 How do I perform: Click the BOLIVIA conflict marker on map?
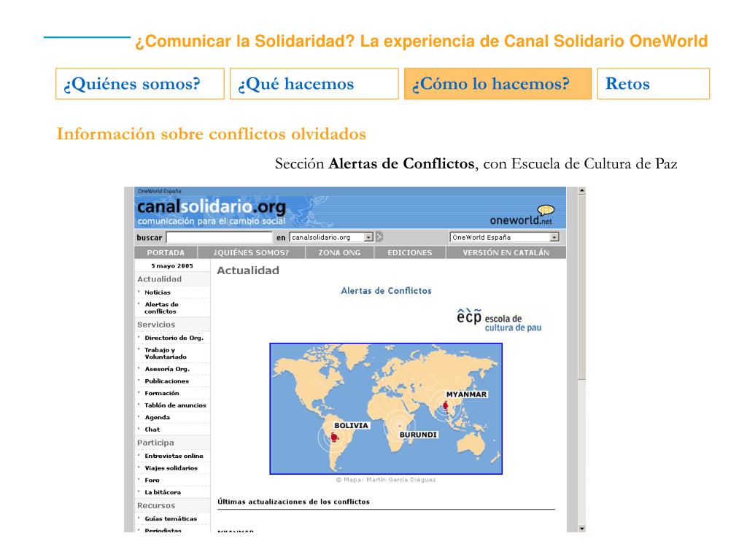[x=334, y=437]
